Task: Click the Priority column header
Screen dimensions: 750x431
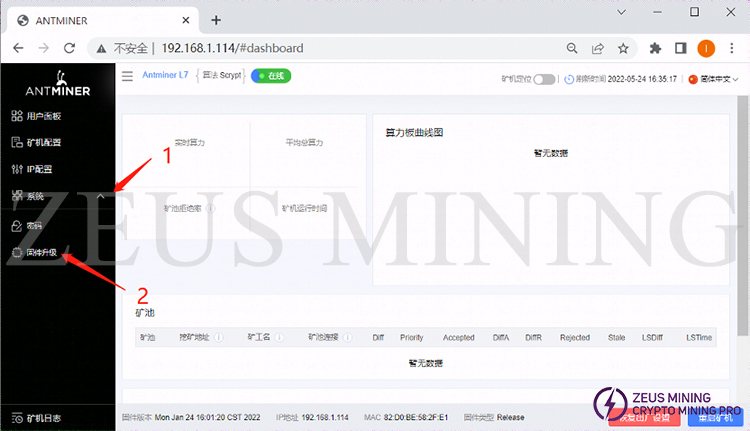Action: click(412, 337)
